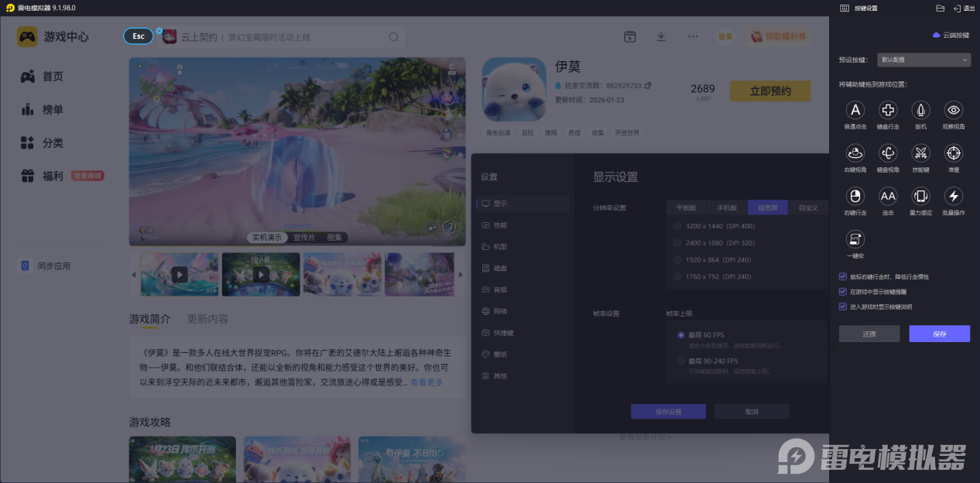Screen dimensions: 980x483
Task: Select the 批量操作 lightning icon
Action: [954, 196]
